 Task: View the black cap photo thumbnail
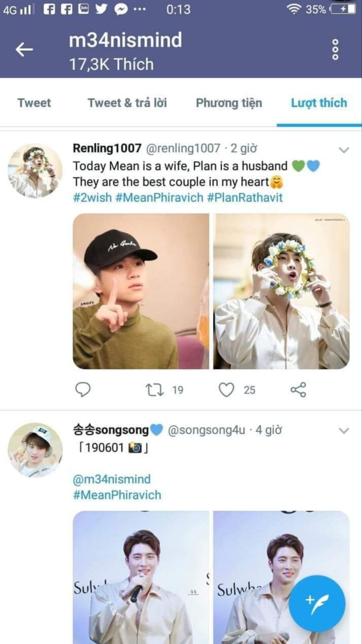(141, 291)
